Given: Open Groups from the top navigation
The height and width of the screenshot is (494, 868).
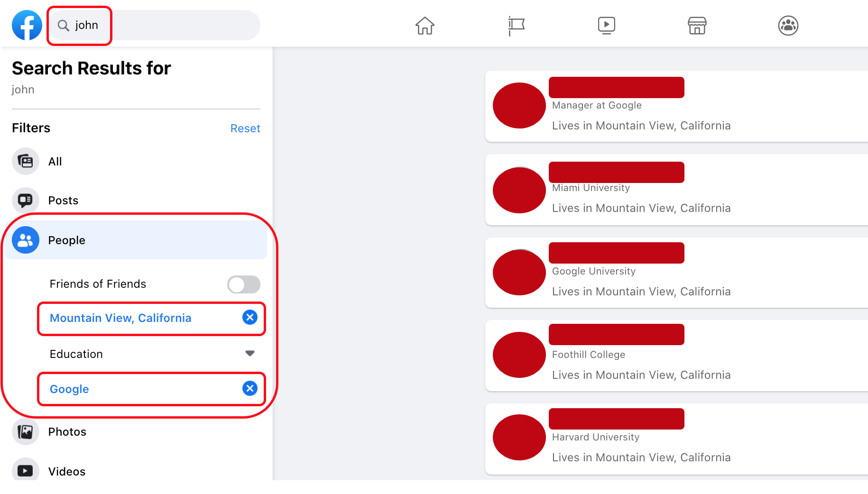Looking at the screenshot, I should tap(787, 26).
